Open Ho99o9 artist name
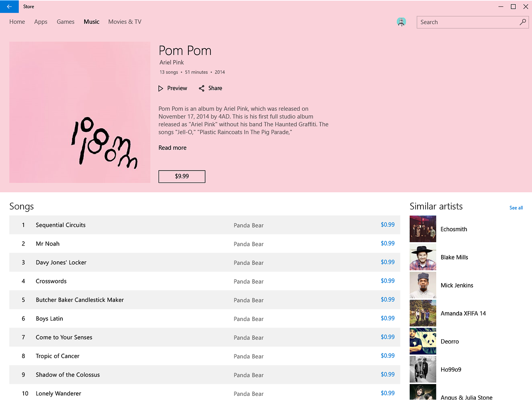This screenshot has height=400, width=532. [x=451, y=370]
